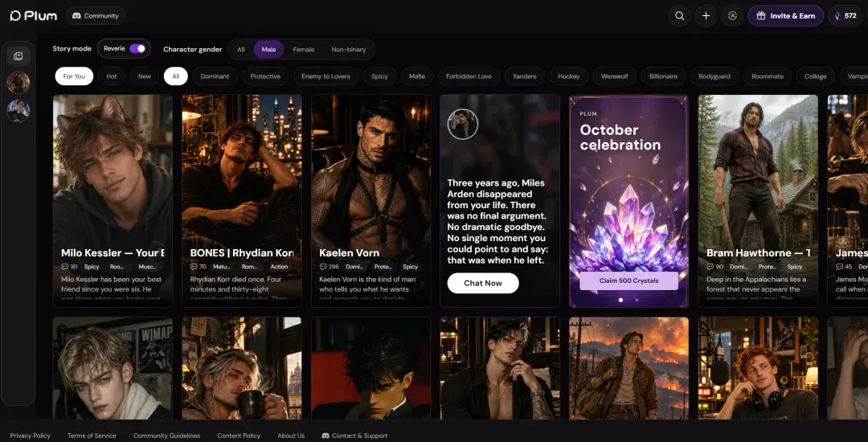This screenshot has width=868, height=442.
Task: Select second carousel dot on banner
Action: click(x=637, y=300)
